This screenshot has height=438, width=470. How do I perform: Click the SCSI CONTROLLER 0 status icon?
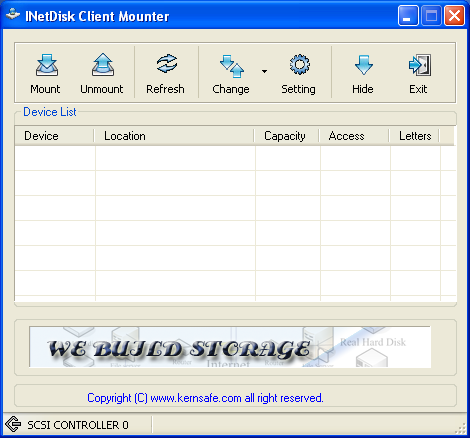(13, 424)
